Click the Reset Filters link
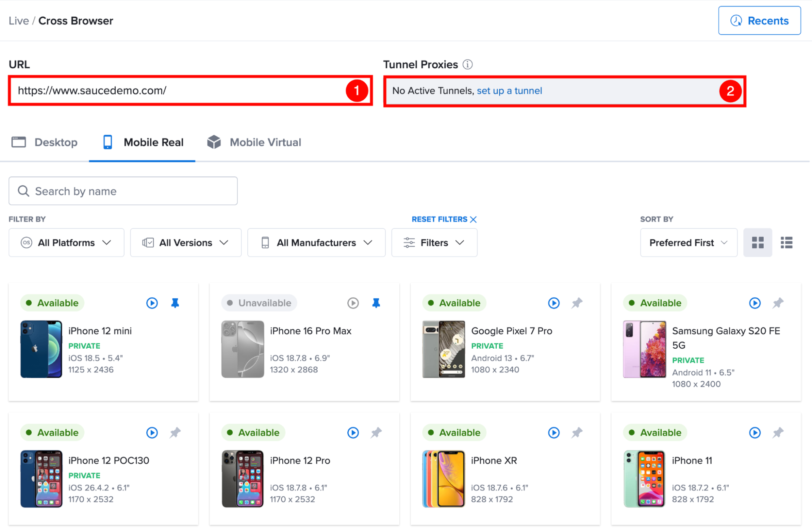The width and height of the screenshot is (812, 531). [x=444, y=219]
